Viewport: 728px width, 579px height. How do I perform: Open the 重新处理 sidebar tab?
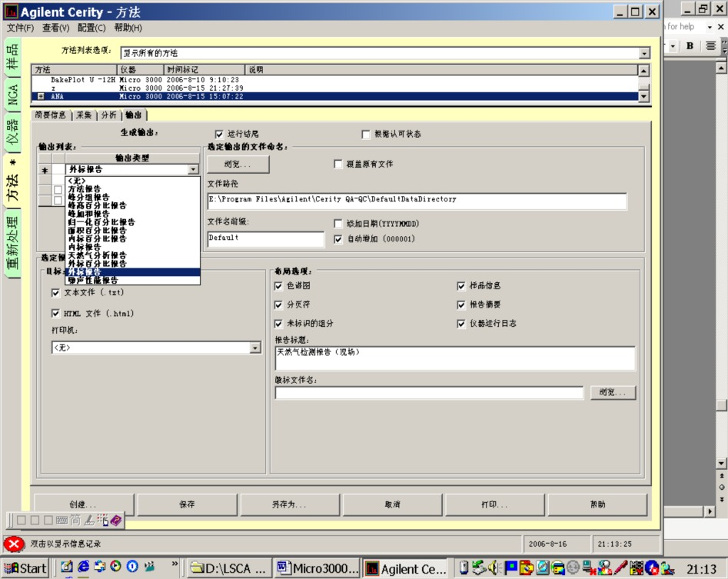[12, 242]
